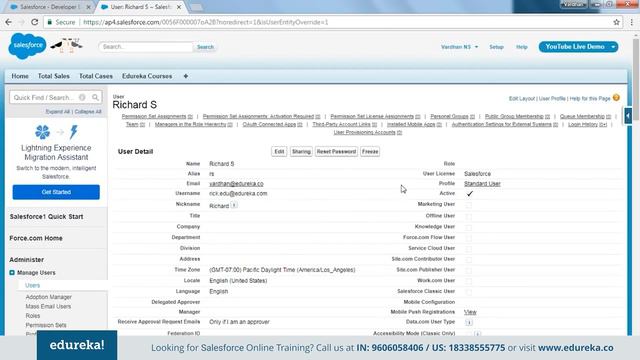This screenshot has height=360, width=640.
Task: Open the Vardhan NS user dropdown
Action: tap(459, 47)
